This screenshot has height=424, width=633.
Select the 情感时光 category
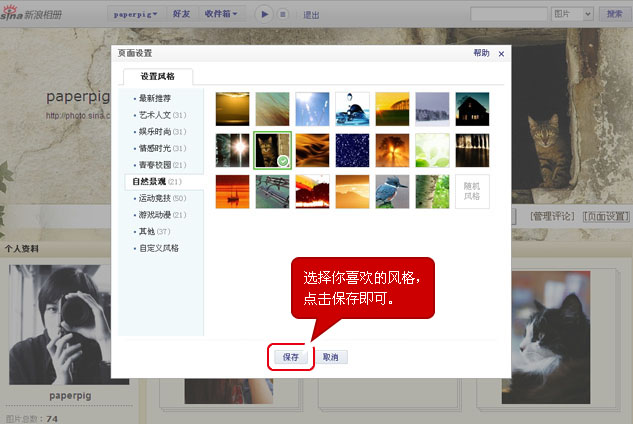pos(162,148)
